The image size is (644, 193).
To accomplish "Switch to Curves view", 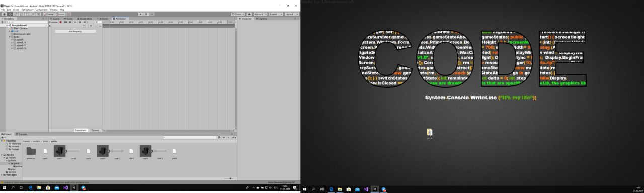I will point(95,130).
